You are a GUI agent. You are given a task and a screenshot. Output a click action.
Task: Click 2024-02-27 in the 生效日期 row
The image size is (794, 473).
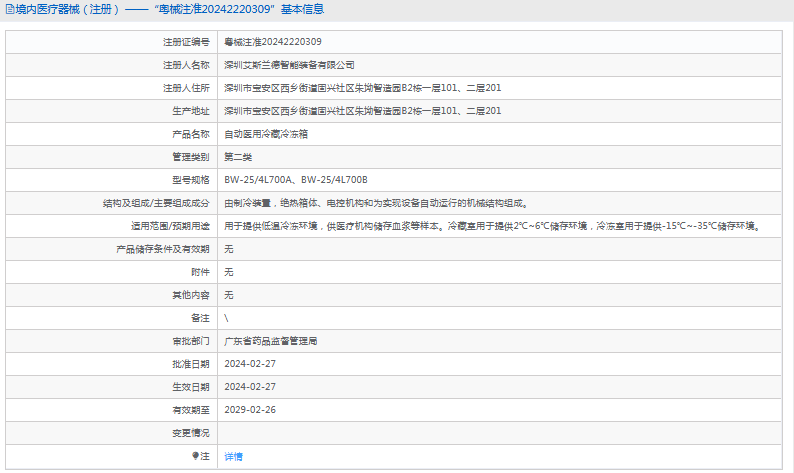click(x=250, y=387)
